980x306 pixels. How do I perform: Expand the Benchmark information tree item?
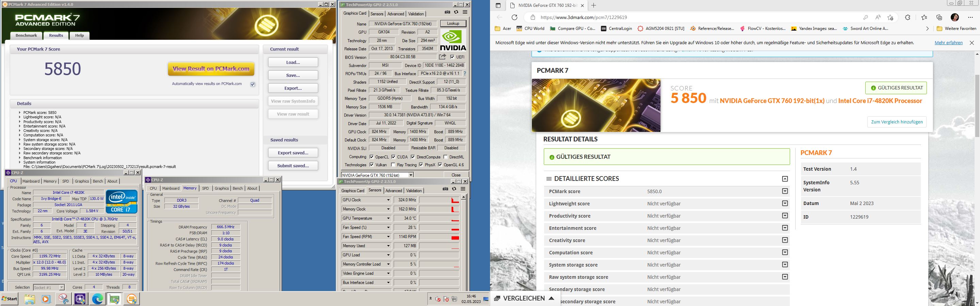tap(20, 158)
